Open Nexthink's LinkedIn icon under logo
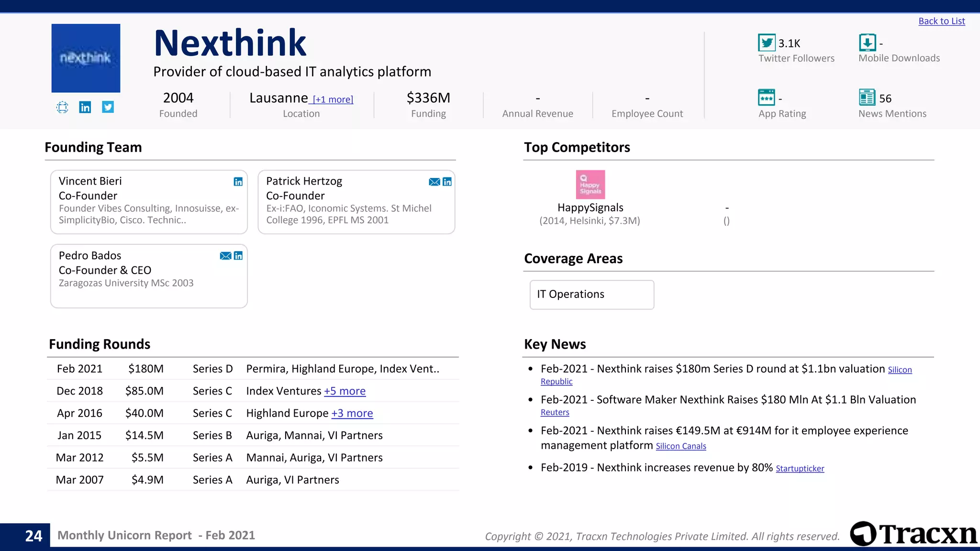 click(x=85, y=107)
